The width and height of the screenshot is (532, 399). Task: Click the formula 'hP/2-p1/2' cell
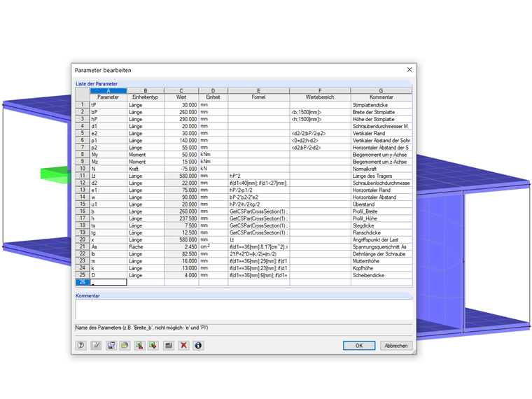point(259,190)
